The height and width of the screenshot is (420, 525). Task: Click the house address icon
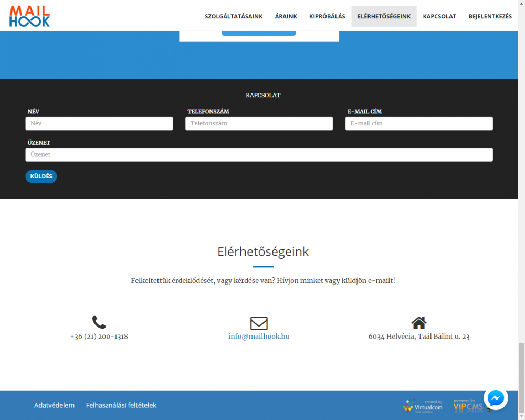pos(418,322)
